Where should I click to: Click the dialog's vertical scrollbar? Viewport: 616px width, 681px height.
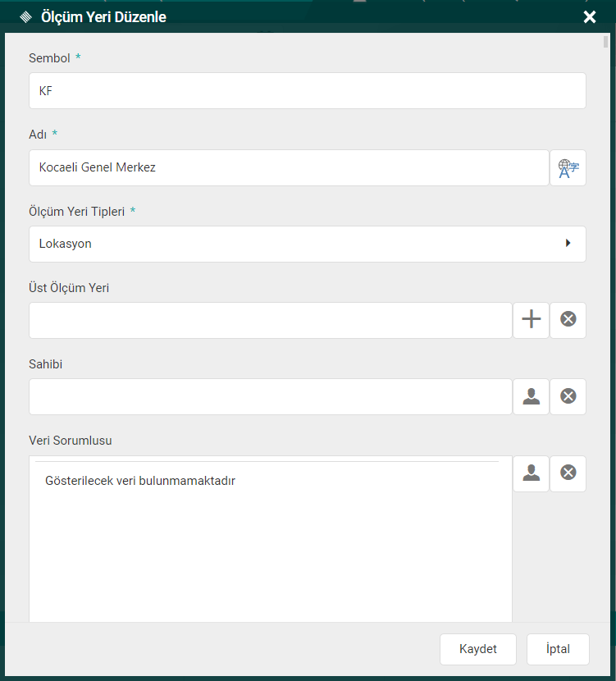tap(605, 43)
